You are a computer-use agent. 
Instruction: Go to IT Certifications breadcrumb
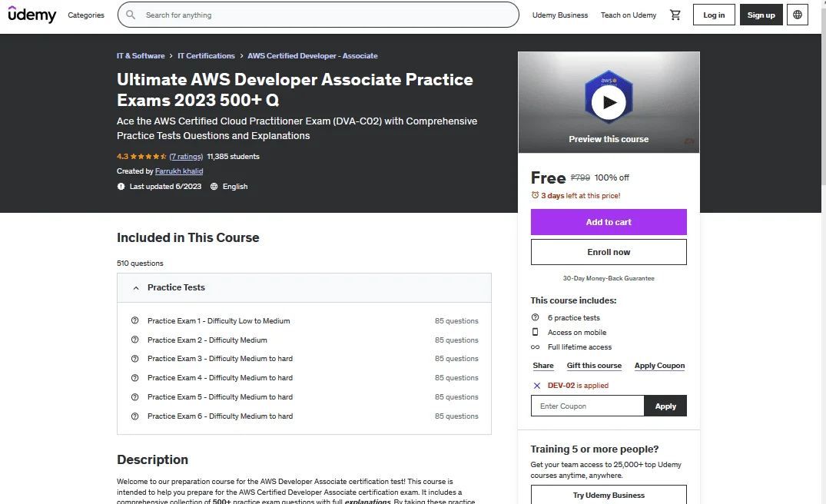(206, 56)
